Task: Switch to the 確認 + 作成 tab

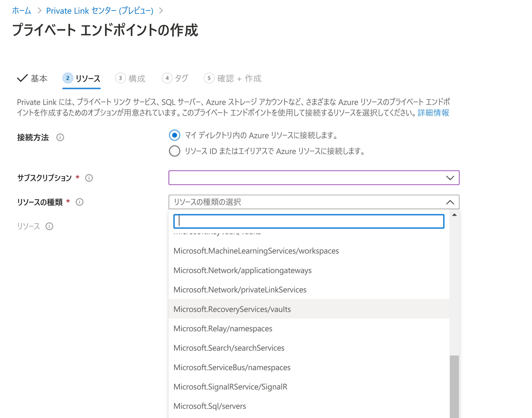Action: click(x=233, y=79)
